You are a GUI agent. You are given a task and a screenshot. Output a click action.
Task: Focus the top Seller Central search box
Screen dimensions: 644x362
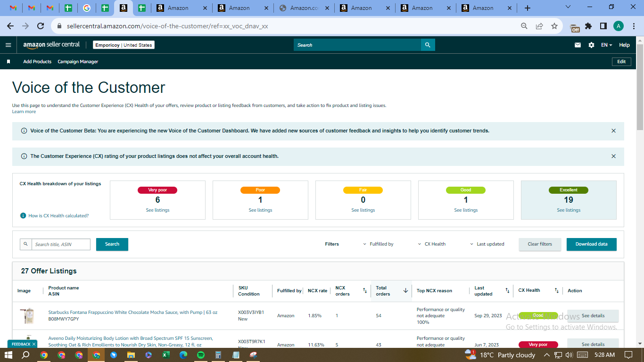point(357,45)
